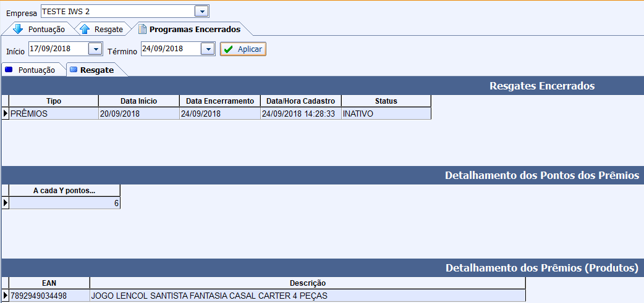644x303 pixels.
Task: Click the Programas Encerrados document icon
Action: (x=143, y=29)
